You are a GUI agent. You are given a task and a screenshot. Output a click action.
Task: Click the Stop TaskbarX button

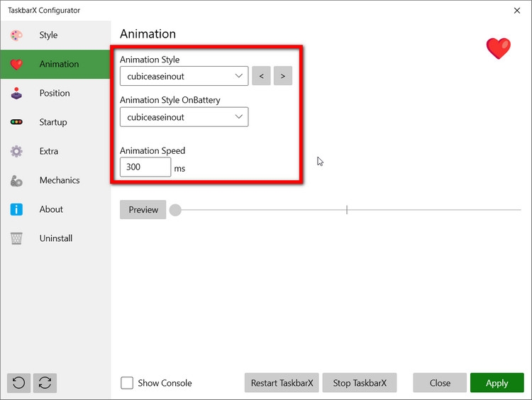click(360, 383)
